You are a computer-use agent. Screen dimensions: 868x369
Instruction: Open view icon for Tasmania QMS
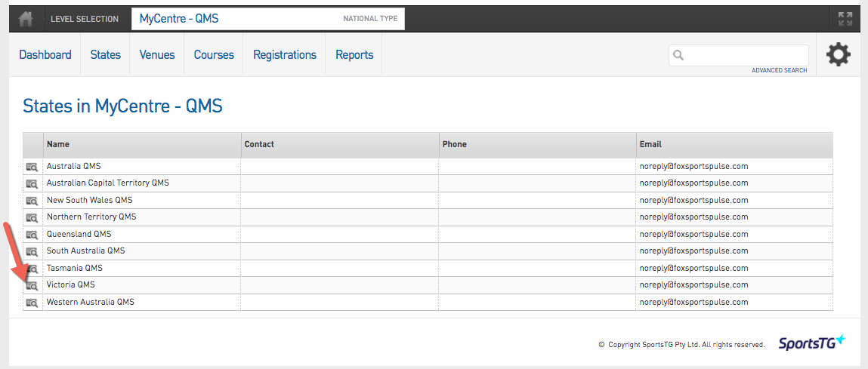click(x=32, y=269)
